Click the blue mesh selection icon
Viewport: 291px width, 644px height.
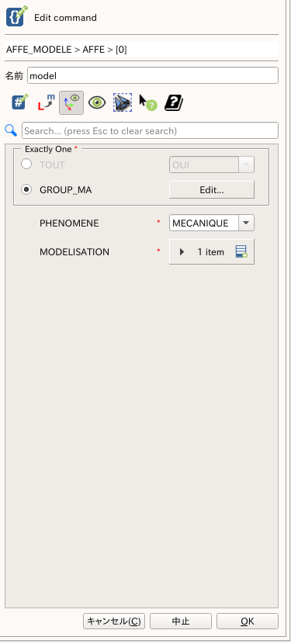click(123, 102)
